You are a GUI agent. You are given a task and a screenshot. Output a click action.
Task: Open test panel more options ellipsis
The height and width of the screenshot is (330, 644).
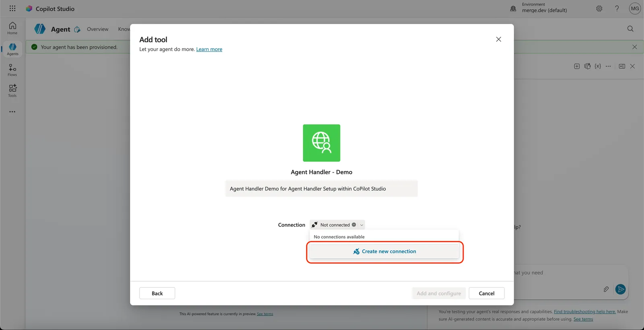point(608,66)
